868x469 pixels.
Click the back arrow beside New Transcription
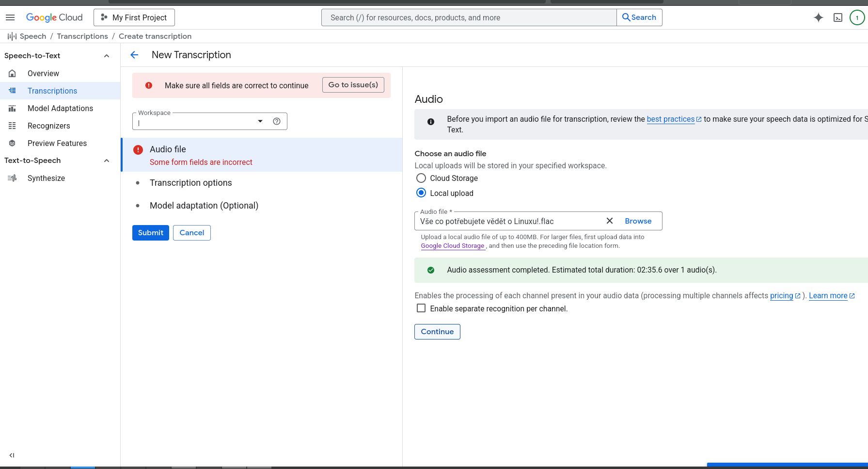134,55
